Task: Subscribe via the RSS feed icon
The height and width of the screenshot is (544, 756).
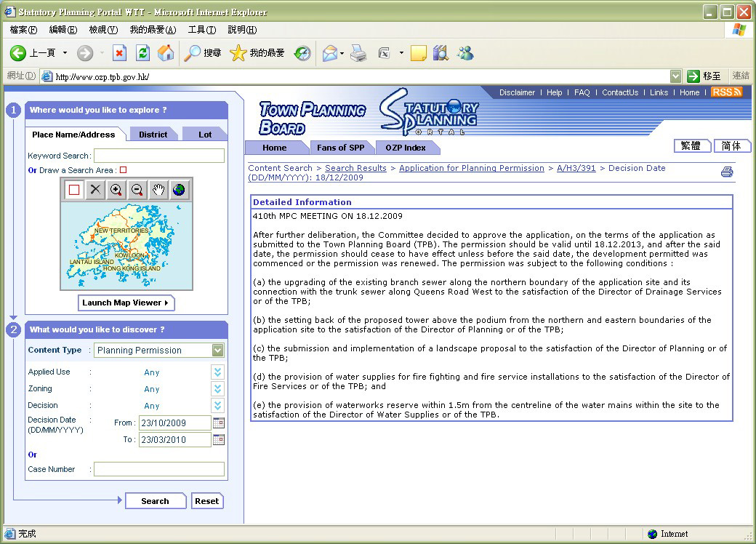Action: point(727,92)
